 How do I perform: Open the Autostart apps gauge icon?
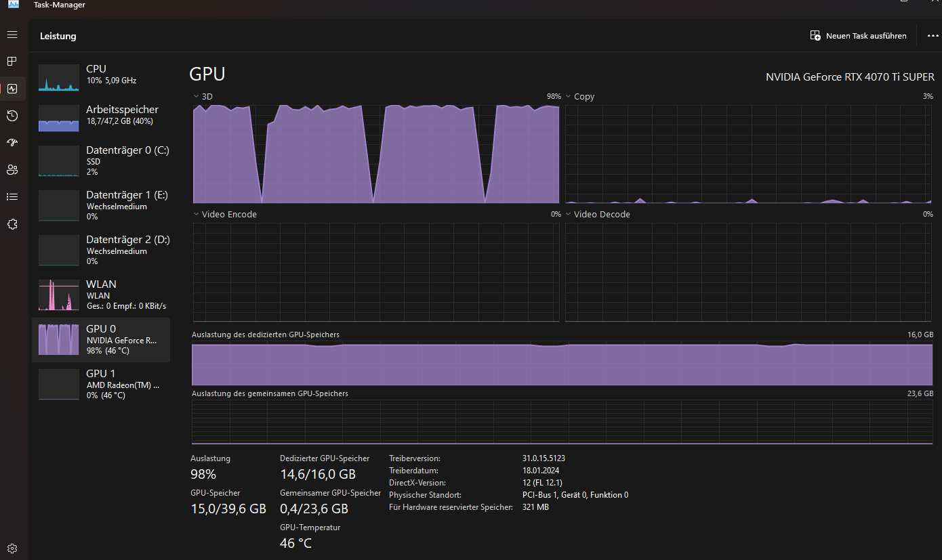tap(12, 142)
